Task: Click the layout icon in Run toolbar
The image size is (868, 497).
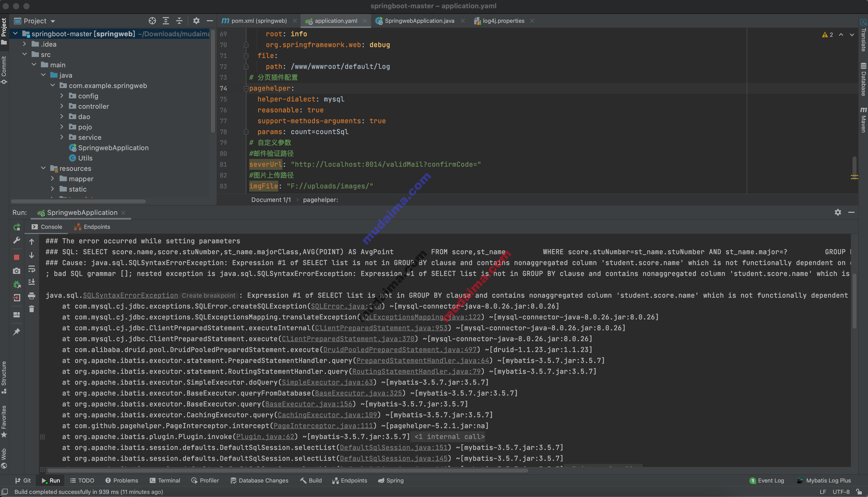Action: coord(16,315)
